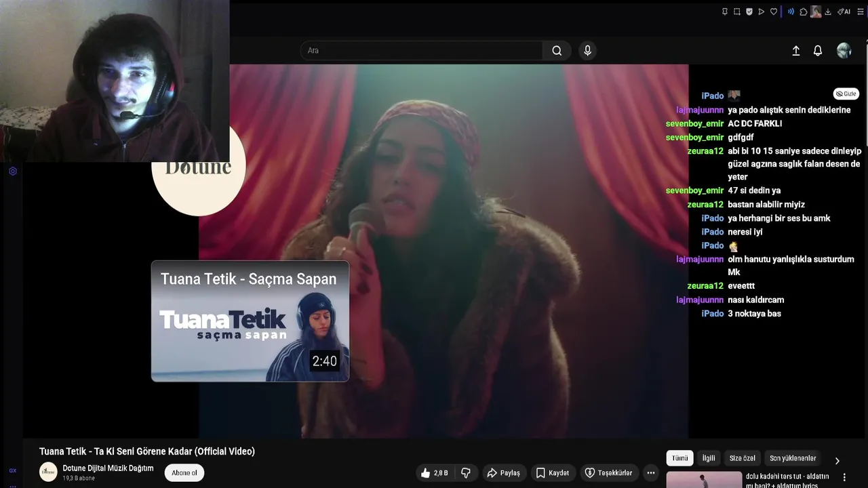Open notifications bell
Viewport: 868px width, 488px height.
tap(818, 51)
